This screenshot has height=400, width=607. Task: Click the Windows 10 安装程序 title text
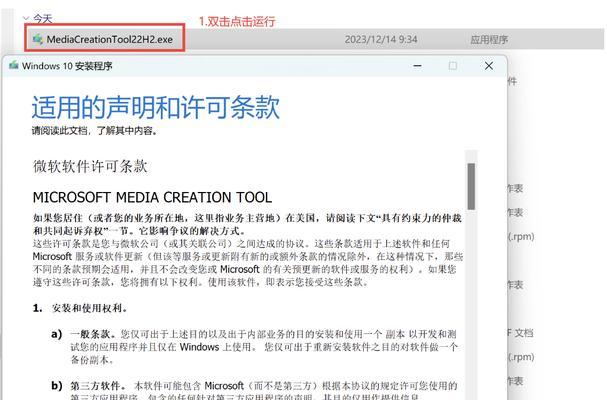tap(67, 66)
